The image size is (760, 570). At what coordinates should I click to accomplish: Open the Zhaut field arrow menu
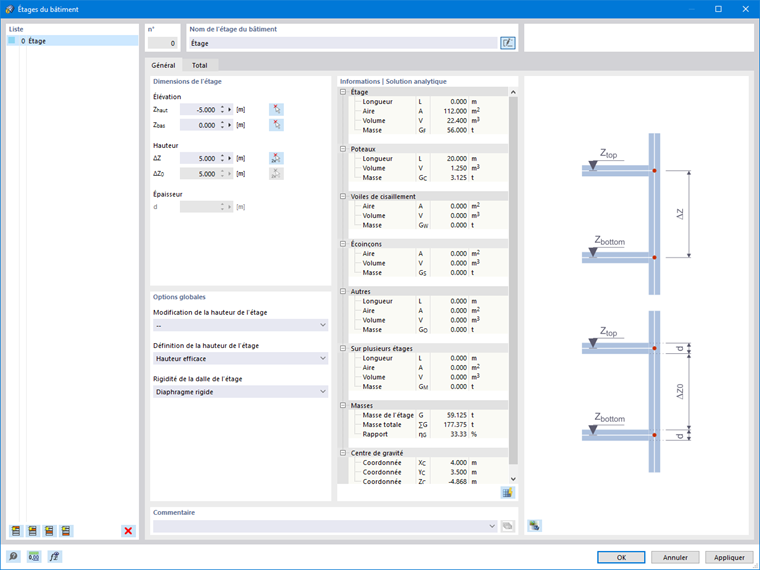[230, 110]
